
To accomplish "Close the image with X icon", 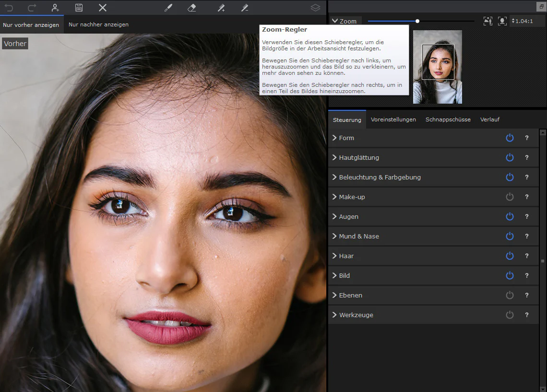I will (103, 8).
